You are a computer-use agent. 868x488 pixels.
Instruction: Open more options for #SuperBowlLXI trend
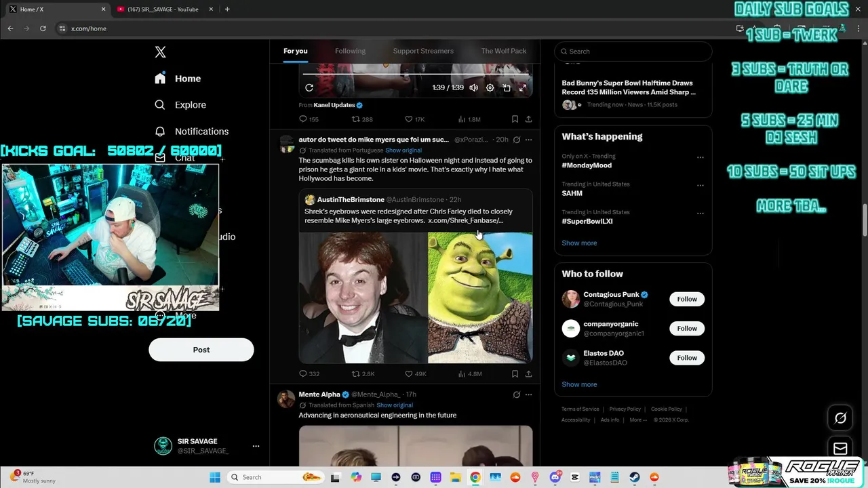(x=701, y=213)
